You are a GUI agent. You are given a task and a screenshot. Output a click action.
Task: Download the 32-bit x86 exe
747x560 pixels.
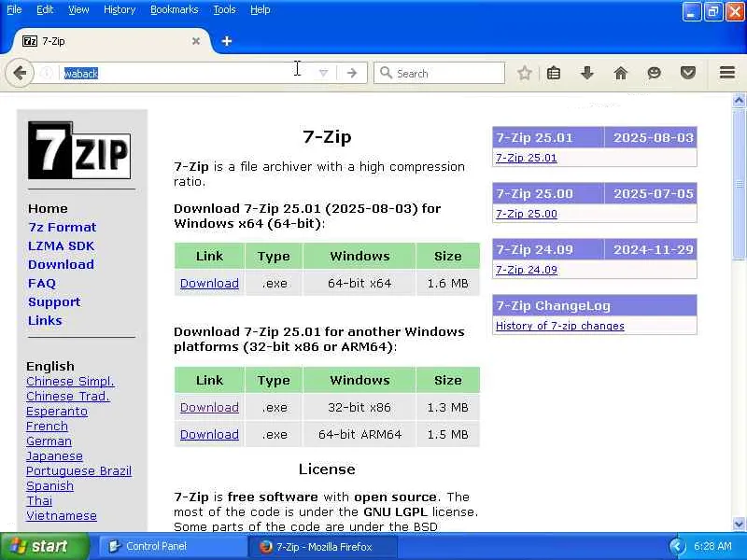(x=209, y=408)
